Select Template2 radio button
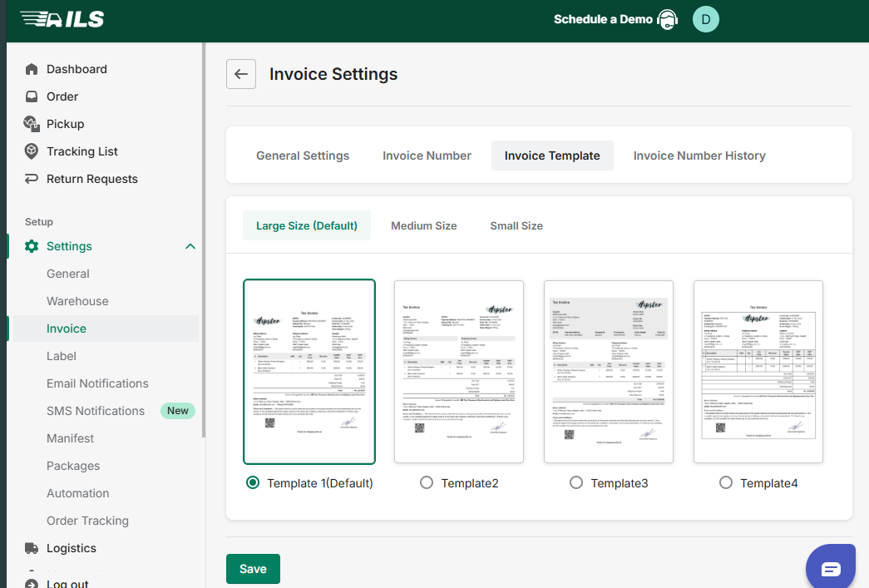 (427, 482)
